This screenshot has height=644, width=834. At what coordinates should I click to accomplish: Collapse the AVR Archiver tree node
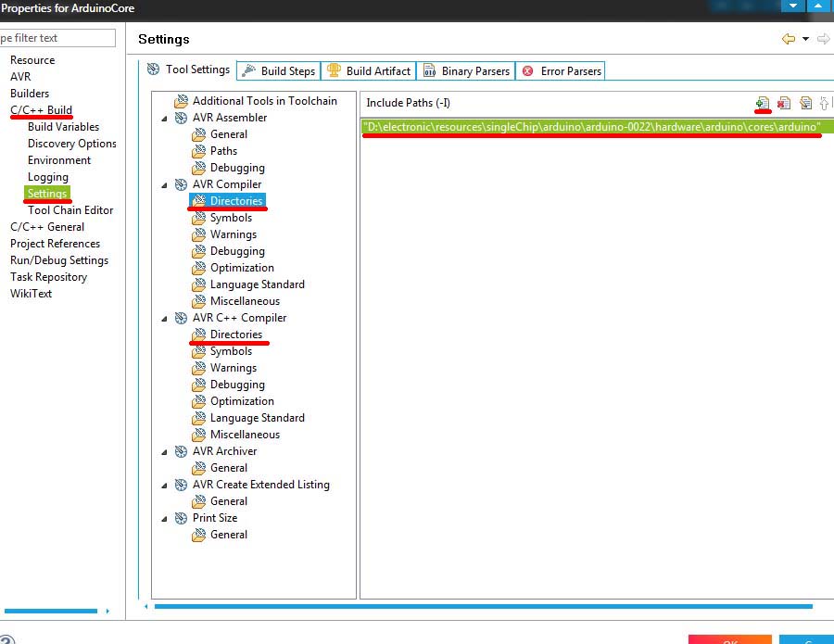[x=164, y=452]
